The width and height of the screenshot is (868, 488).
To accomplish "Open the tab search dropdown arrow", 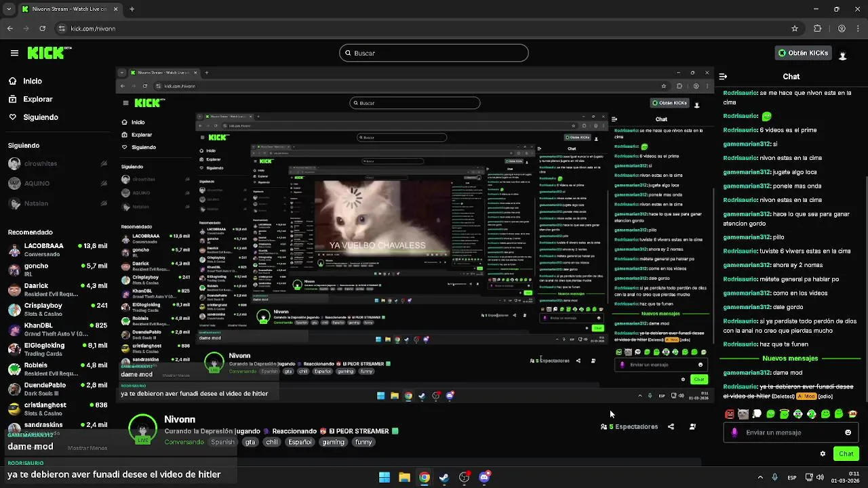I will point(7,9).
